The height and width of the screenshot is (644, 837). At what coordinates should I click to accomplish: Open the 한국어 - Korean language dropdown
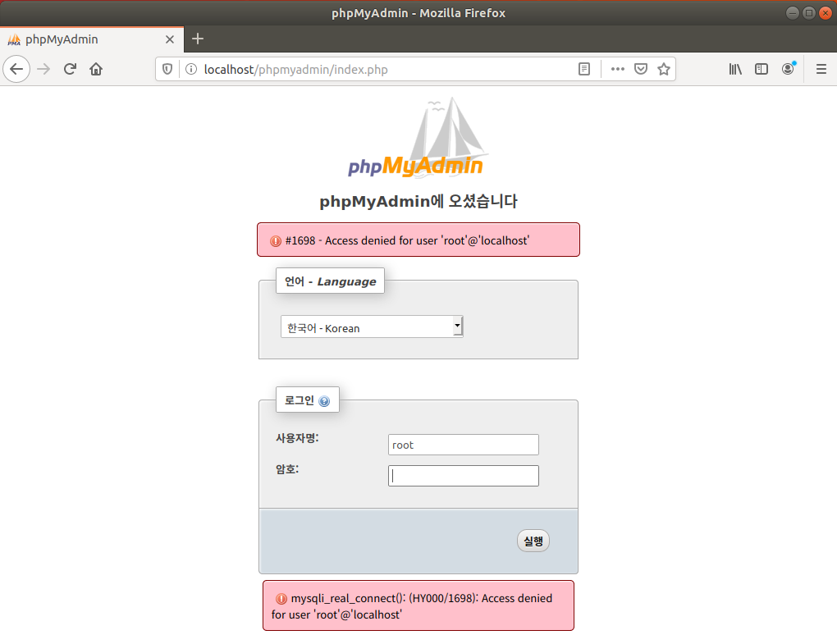pos(372,327)
